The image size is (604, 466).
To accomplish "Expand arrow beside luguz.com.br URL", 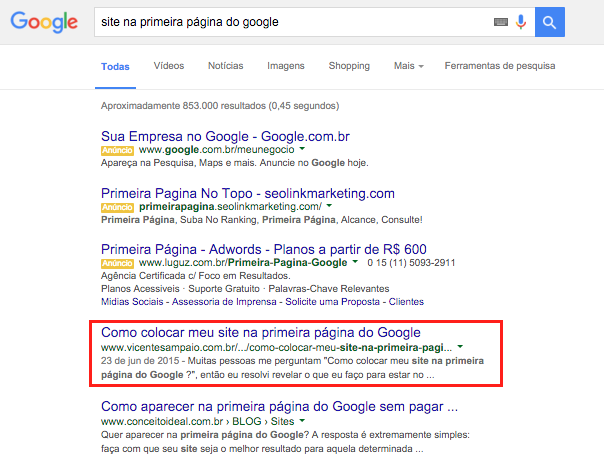I will point(355,261).
